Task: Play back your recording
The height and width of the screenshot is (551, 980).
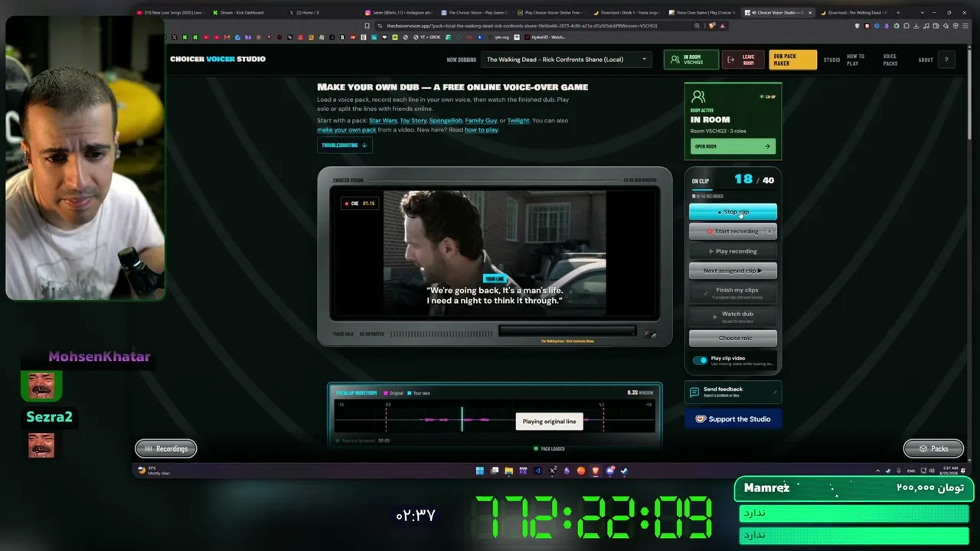Action: pos(733,251)
